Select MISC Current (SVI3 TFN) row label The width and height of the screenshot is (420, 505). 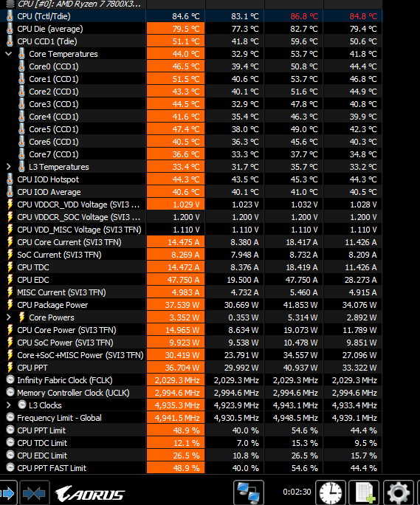coord(61,292)
